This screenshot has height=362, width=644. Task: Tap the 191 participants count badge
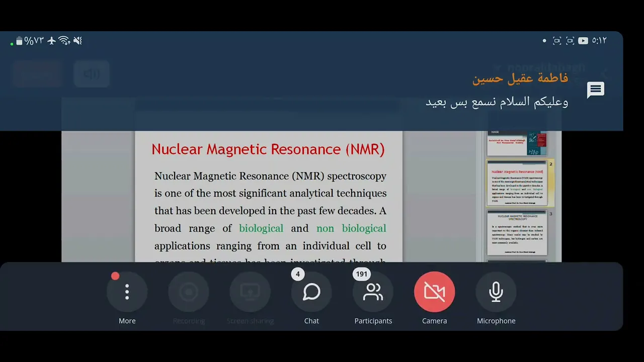(x=362, y=274)
